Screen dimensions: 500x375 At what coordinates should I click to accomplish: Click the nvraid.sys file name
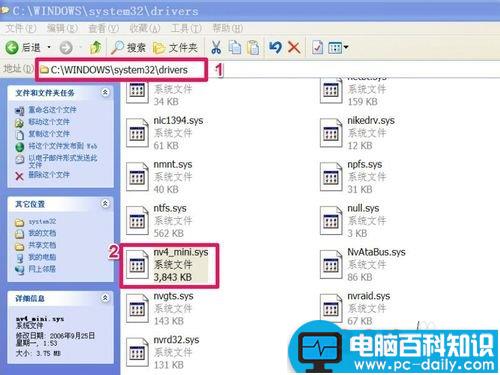[x=369, y=296]
